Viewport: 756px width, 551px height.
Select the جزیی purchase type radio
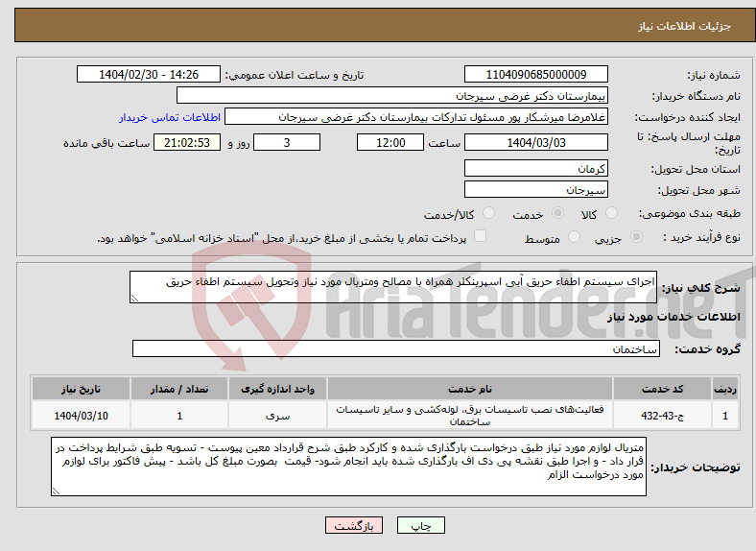(636, 236)
